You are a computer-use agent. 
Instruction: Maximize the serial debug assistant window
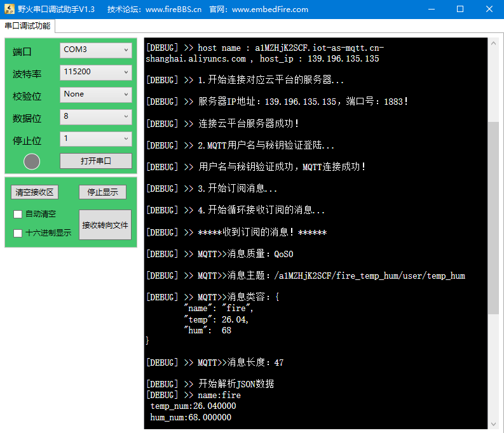460,9
